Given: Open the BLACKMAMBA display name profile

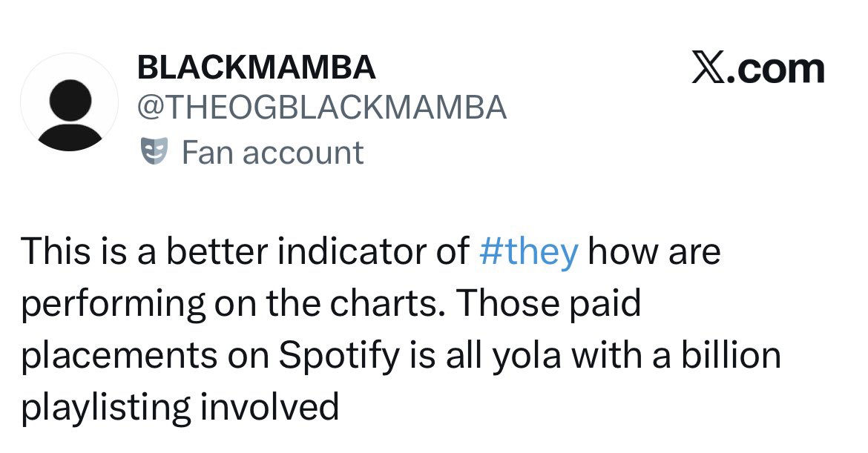Looking at the screenshot, I should point(256,67).
